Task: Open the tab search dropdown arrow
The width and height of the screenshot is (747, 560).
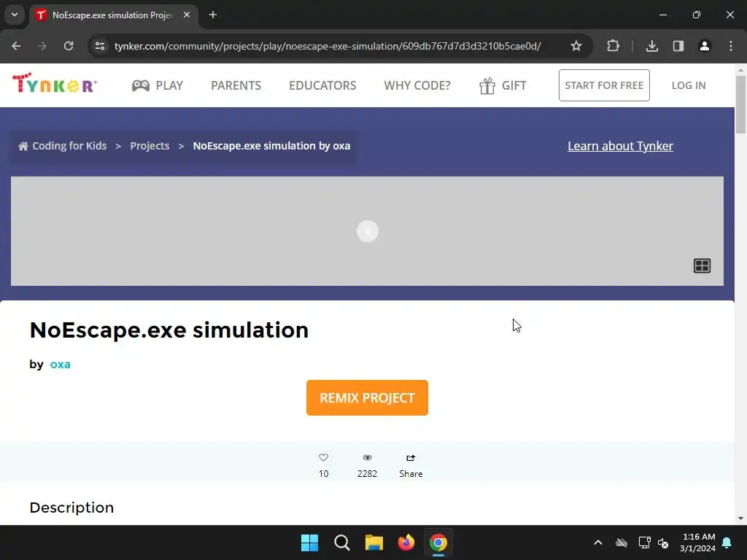Action: [x=15, y=15]
